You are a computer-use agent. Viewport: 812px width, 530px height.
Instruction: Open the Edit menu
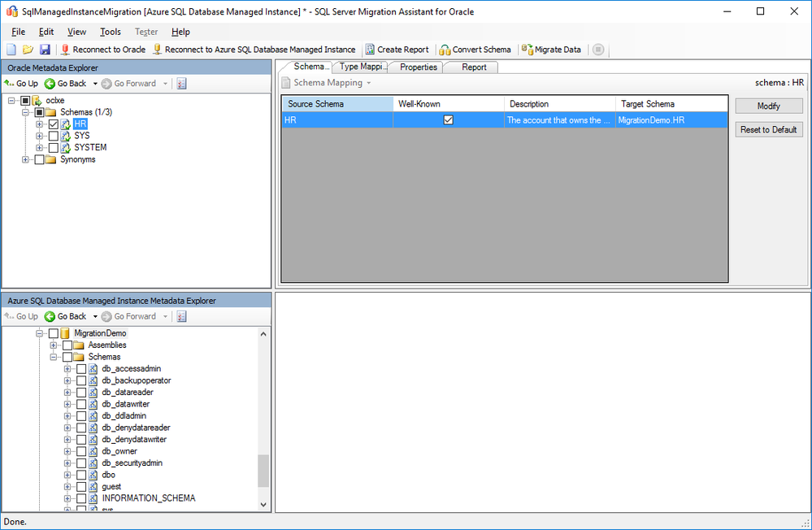coord(46,32)
